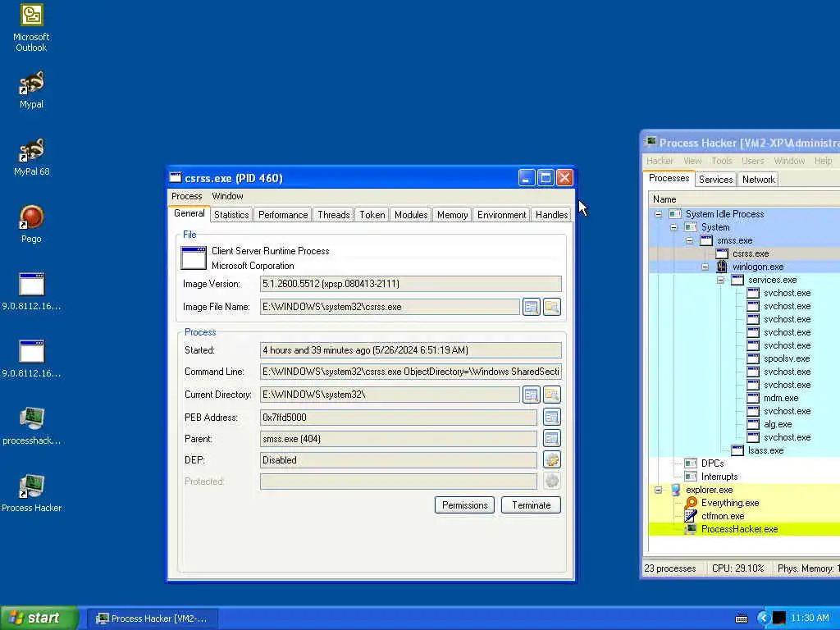840x630 pixels.
Task: Inspect the image file next to Image File Name
Action: 531,307
